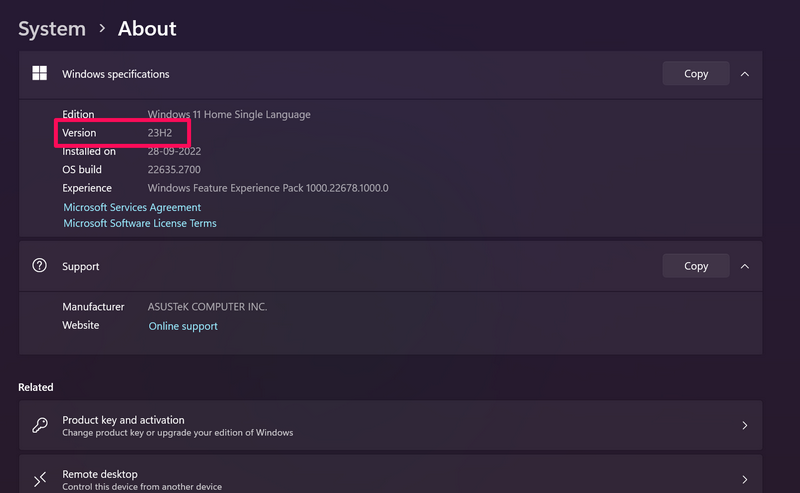
Task: Click the About breadcrumb title
Action: point(147,29)
